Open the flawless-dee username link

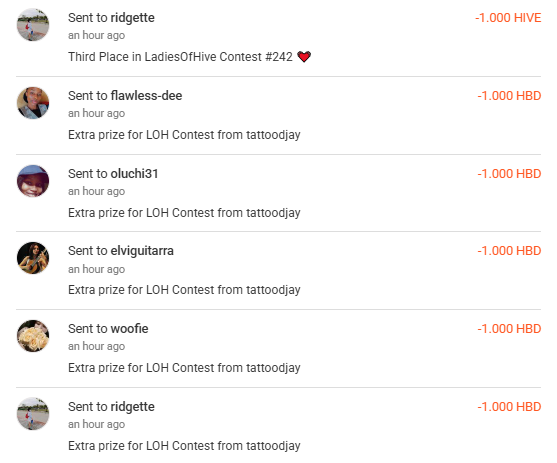pyautogui.click(x=146, y=96)
